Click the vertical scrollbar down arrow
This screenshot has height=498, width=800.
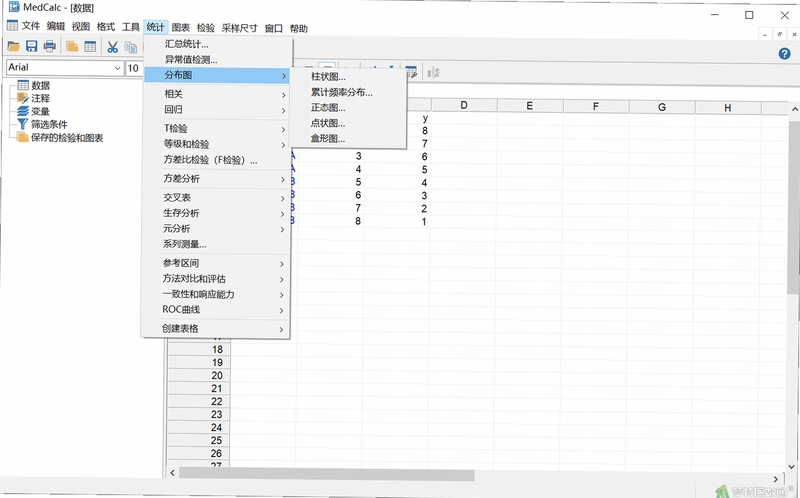(792, 466)
